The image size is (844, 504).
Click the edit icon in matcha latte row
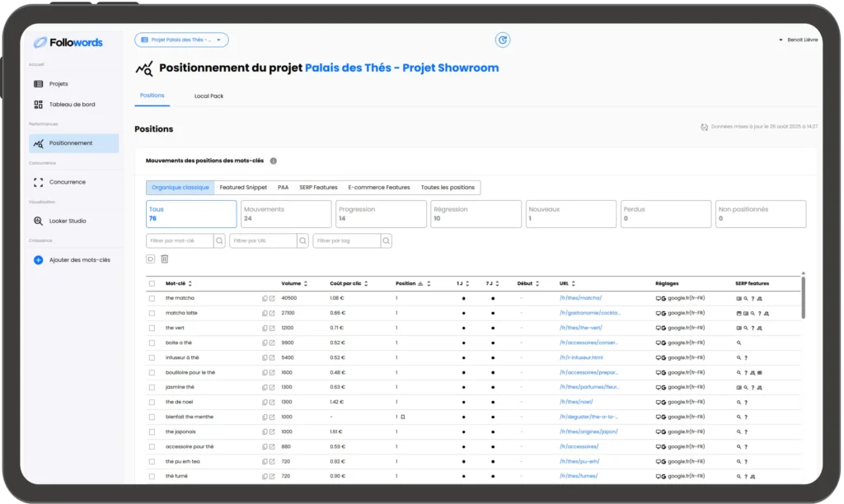coord(272,313)
